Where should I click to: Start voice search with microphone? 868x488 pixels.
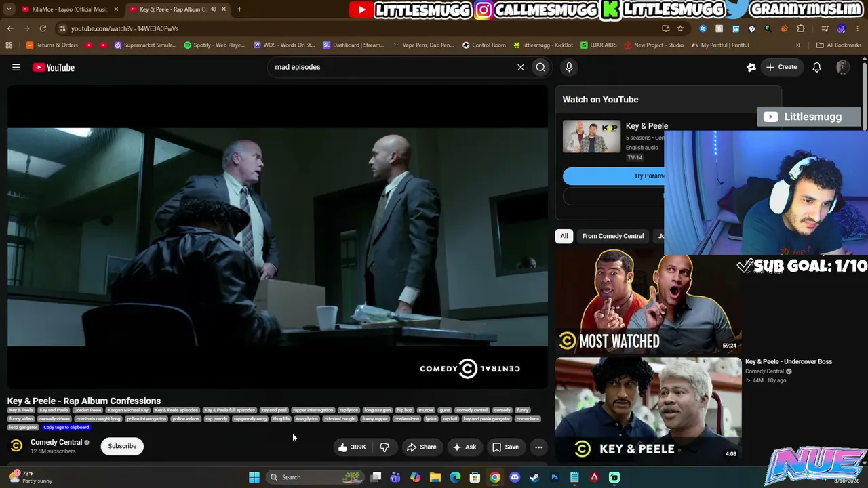[x=569, y=67]
